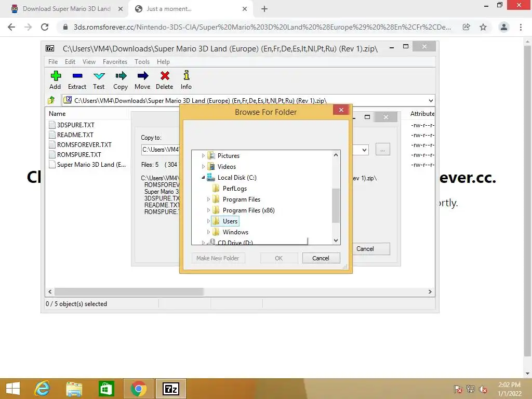Click the browse (...) button in Copy dialog
The image size is (532, 399).
coord(383,150)
